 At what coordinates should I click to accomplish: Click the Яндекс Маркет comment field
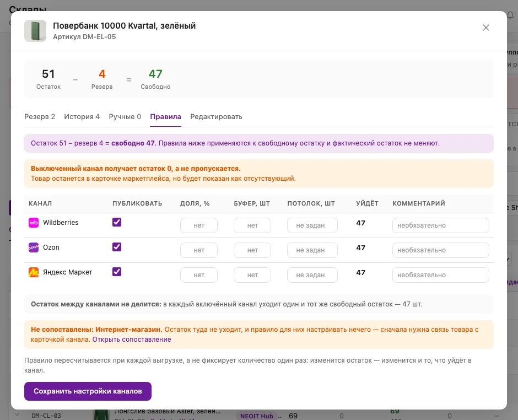(441, 275)
